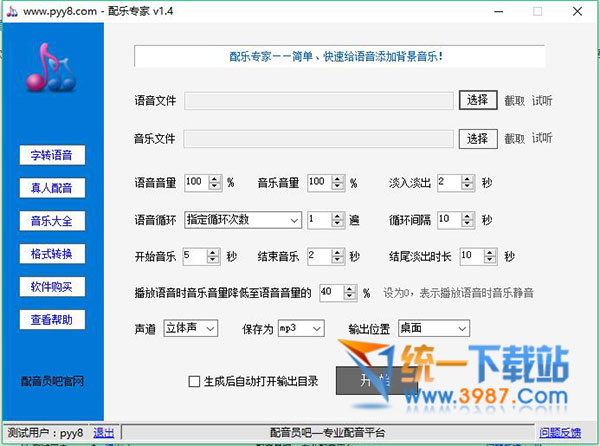This screenshot has height=446, width=600.
Task: Click 选择 button for 语音文件
Action: 477,100
